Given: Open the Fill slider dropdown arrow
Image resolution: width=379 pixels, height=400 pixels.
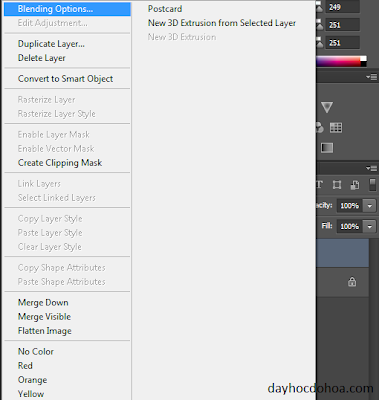Looking at the screenshot, I should 370,227.
